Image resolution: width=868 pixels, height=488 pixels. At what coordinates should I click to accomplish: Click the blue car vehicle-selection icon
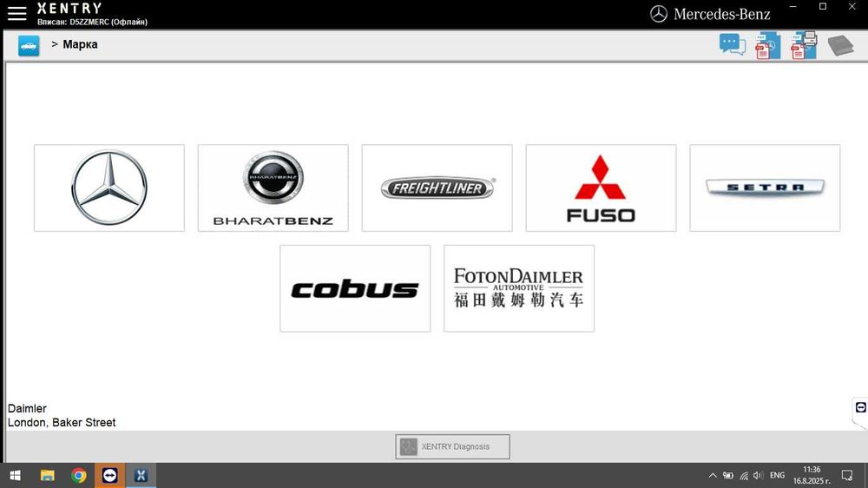(x=29, y=45)
